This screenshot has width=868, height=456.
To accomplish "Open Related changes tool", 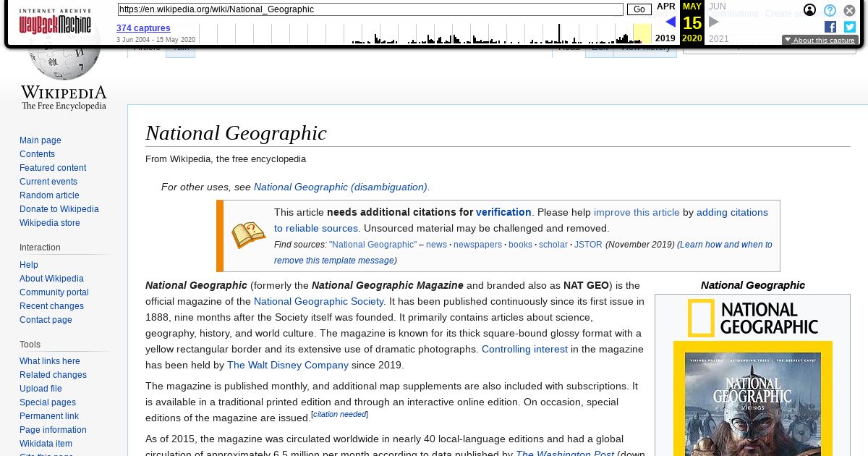I will 53,375.
